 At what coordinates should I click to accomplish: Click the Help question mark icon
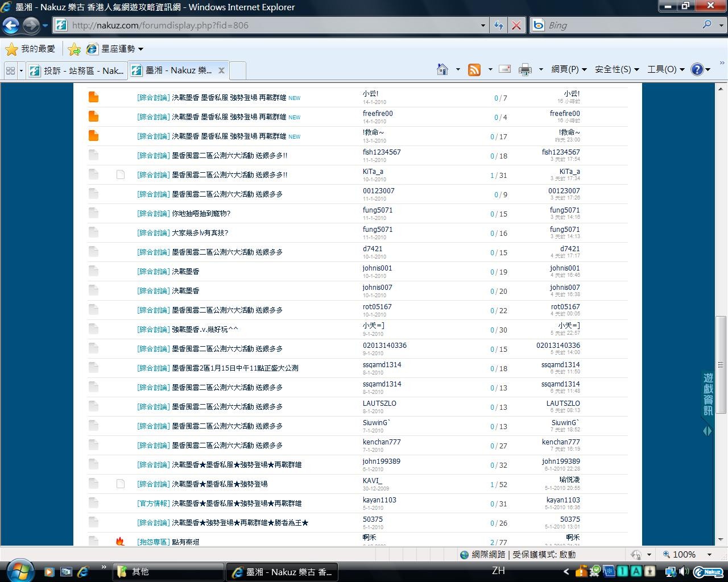[697, 69]
